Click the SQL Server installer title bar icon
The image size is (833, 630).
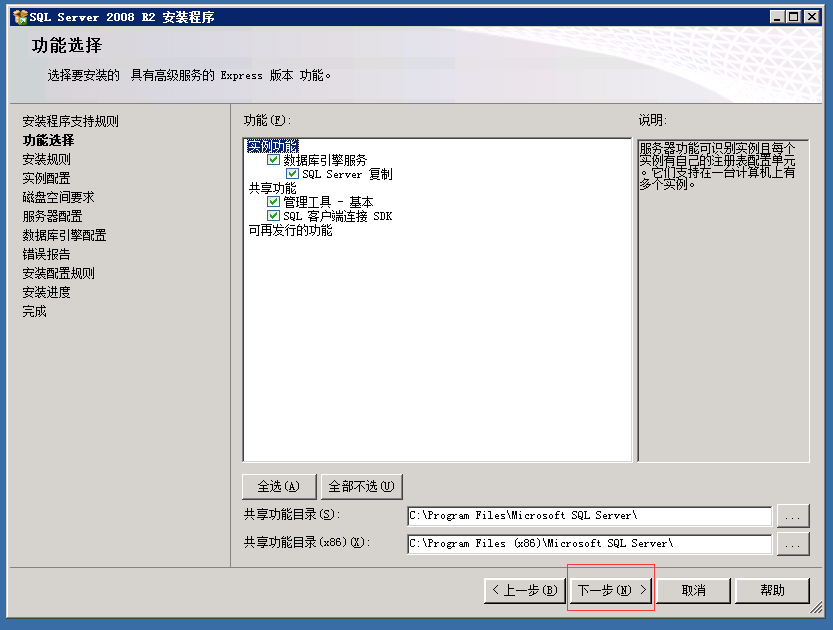coord(20,17)
